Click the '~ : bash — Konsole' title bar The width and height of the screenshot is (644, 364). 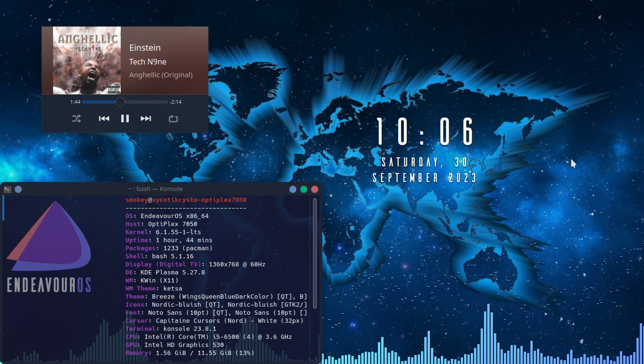(155, 189)
